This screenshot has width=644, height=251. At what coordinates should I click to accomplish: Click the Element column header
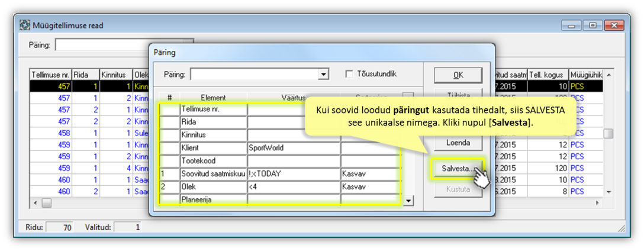coord(214,98)
